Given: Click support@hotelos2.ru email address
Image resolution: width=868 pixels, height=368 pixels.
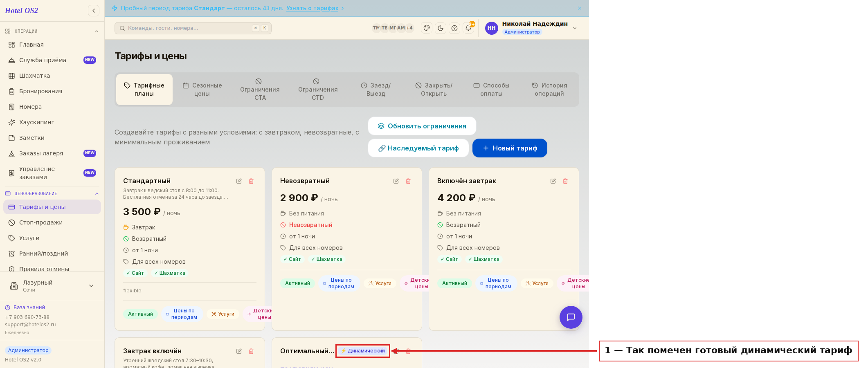Looking at the screenshot, I should [30, 325].
